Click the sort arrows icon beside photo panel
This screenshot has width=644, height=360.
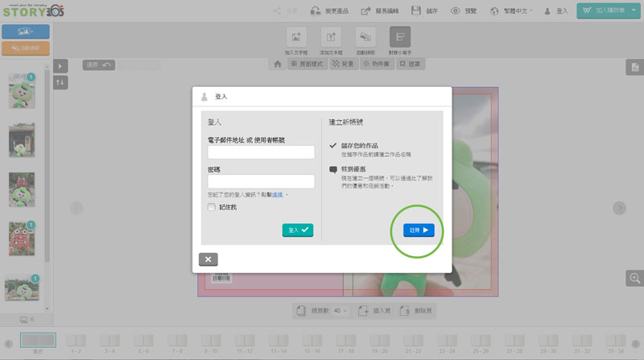pos(61,82)
